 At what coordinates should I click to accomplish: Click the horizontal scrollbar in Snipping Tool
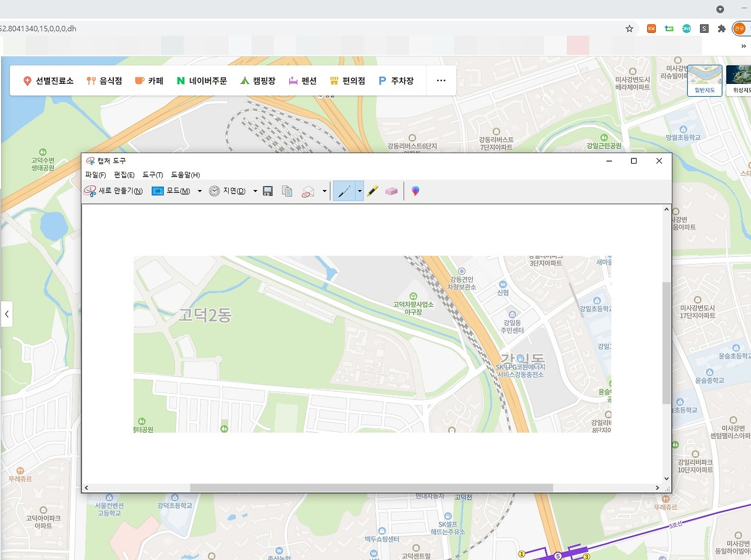(x=371, y=488)
